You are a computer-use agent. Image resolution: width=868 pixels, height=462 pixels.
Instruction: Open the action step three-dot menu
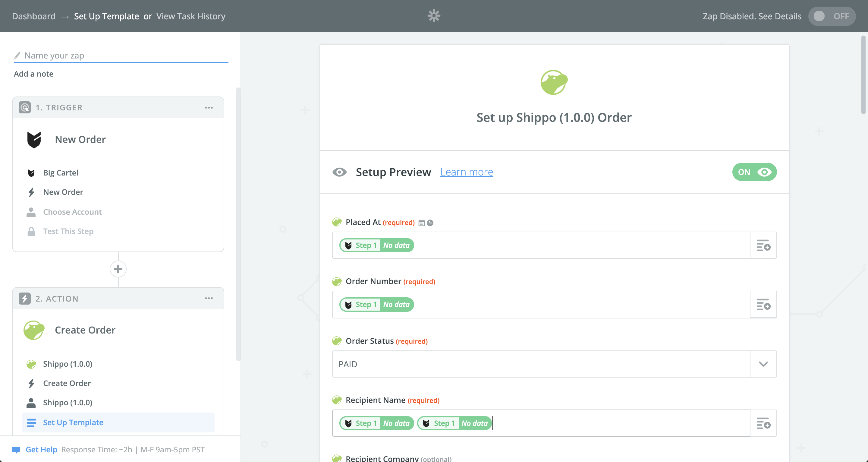point(209,299)
